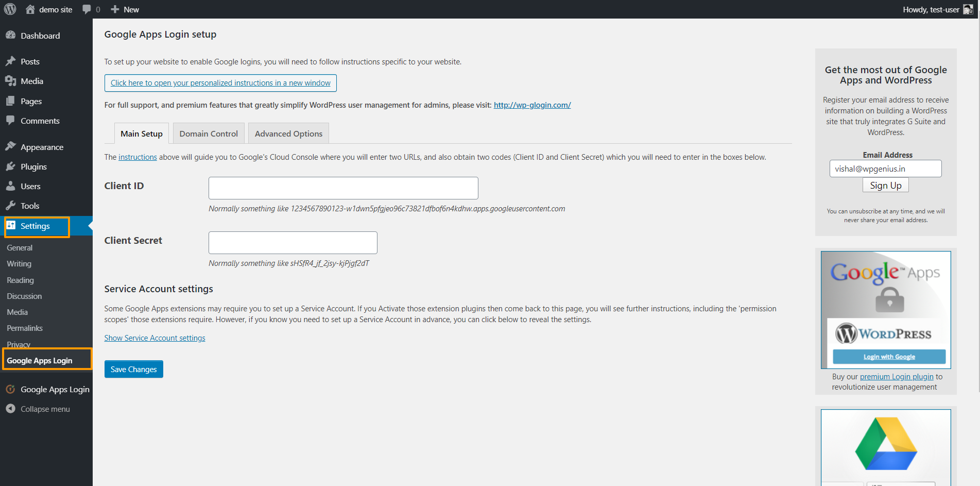This screenshot has width=980, height=486.
Task: Visit the wp-glogin.com link
Action: (x=532, y=105)
